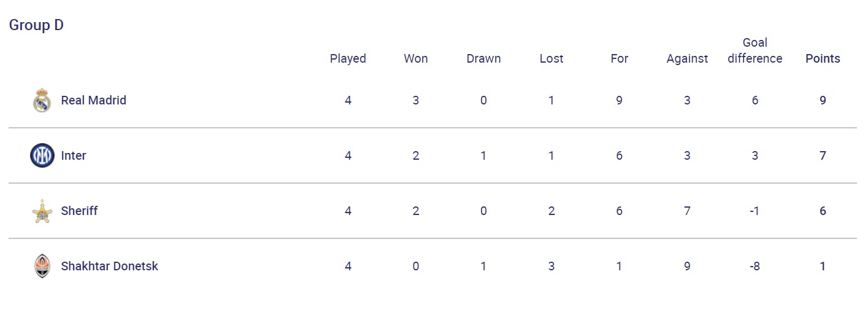Click the Won column header
Image resolution: width=868 pixels, height=309 pixels.
(415, 58)
